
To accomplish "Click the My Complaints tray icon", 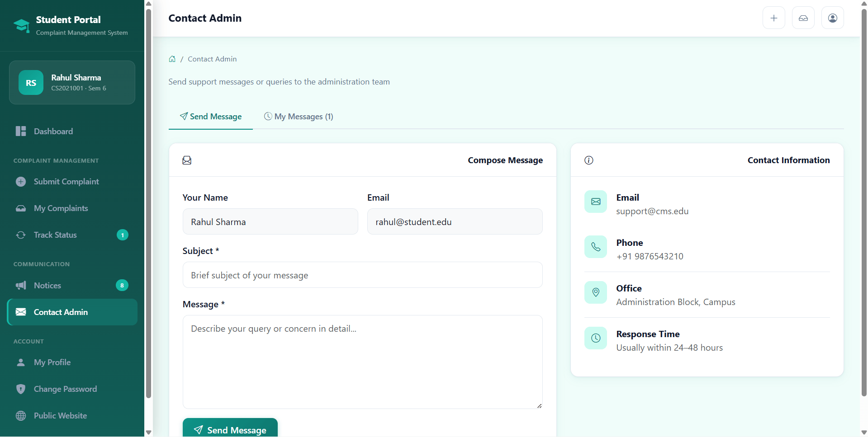I will (21, 208).
